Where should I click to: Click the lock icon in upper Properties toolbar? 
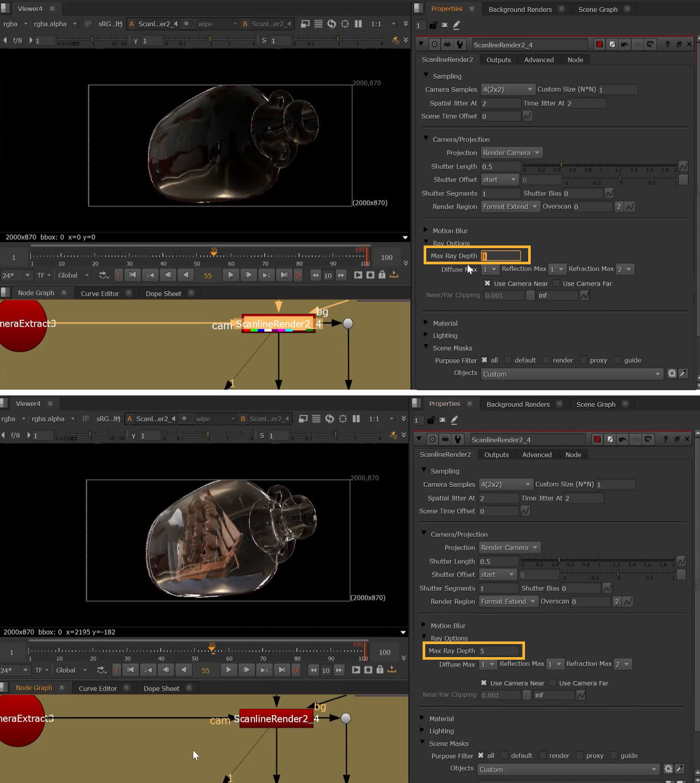(433, 25)
